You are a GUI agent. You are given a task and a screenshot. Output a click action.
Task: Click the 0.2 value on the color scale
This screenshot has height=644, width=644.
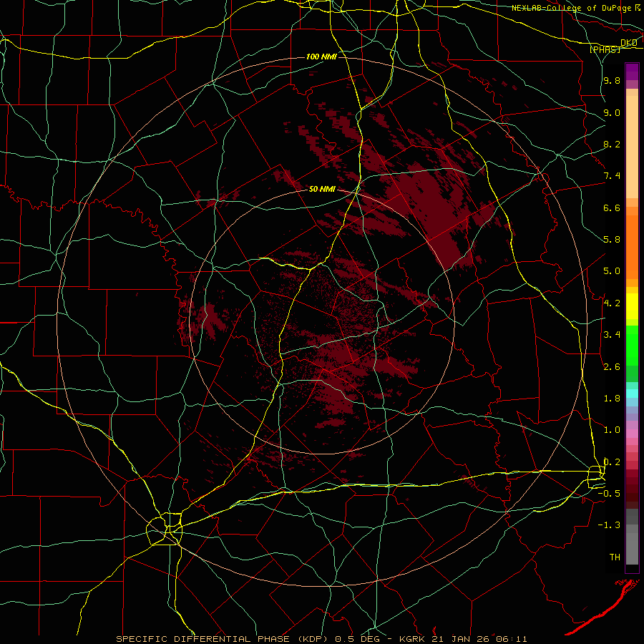(x=612, y=462)
